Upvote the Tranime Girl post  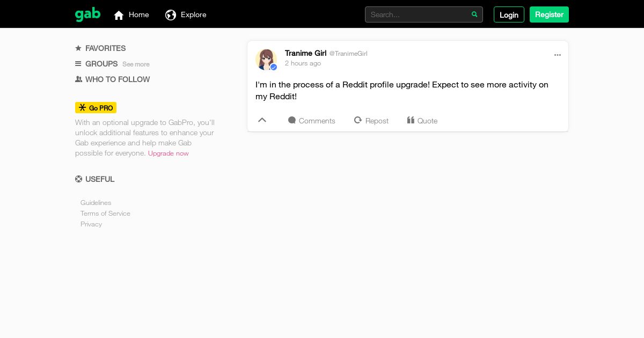coord(262,120)
